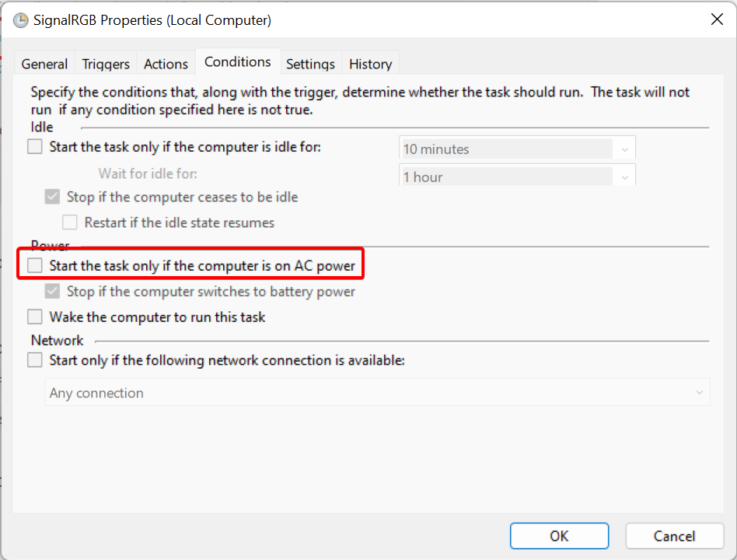Enable start only if computer is idle
The image size is (737, 560).
(x=35, y=146)
